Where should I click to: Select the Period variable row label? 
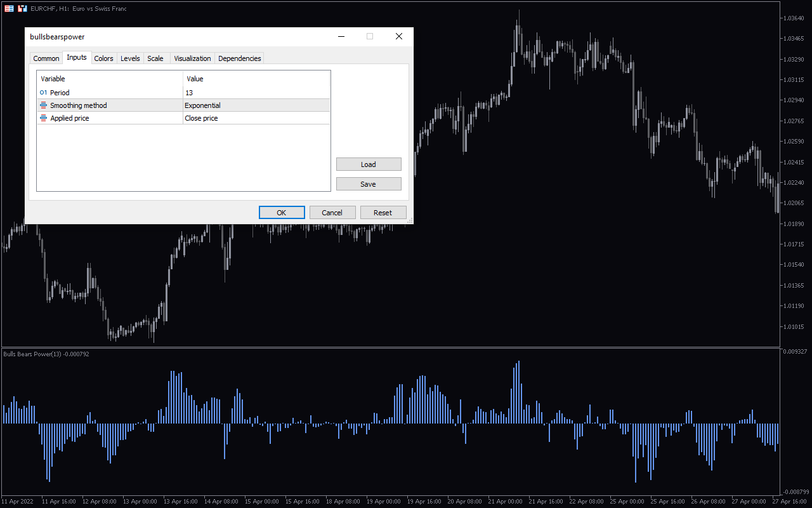(x=60, y=93)
